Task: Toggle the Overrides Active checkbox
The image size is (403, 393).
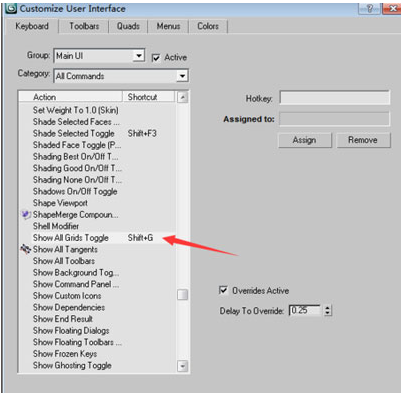Action: (223, 290)
